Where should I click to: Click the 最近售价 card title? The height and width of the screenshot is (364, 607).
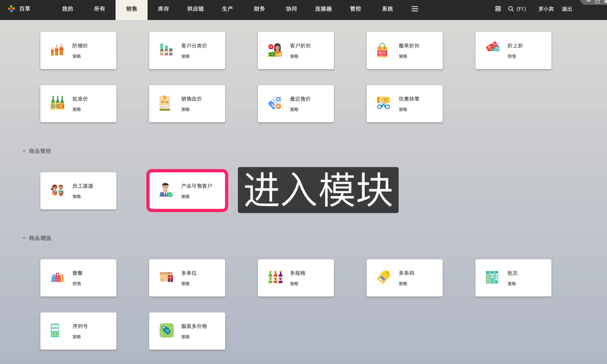[300, 99]
